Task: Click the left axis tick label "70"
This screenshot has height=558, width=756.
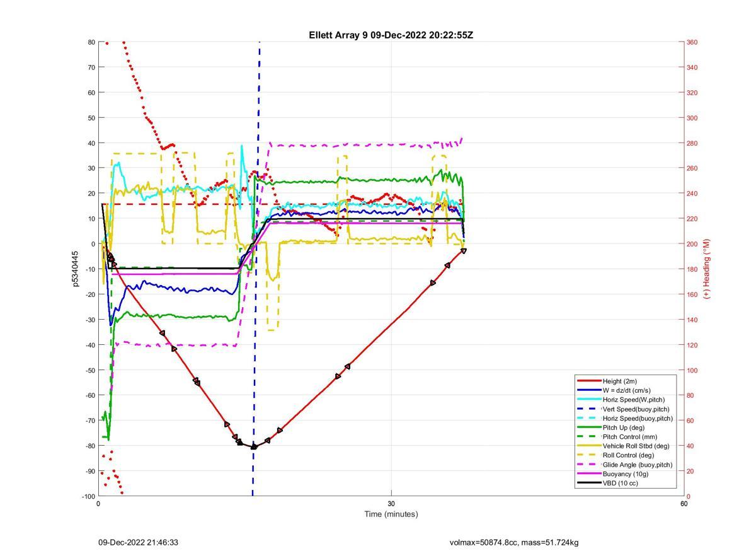Action: click(91, 67)
